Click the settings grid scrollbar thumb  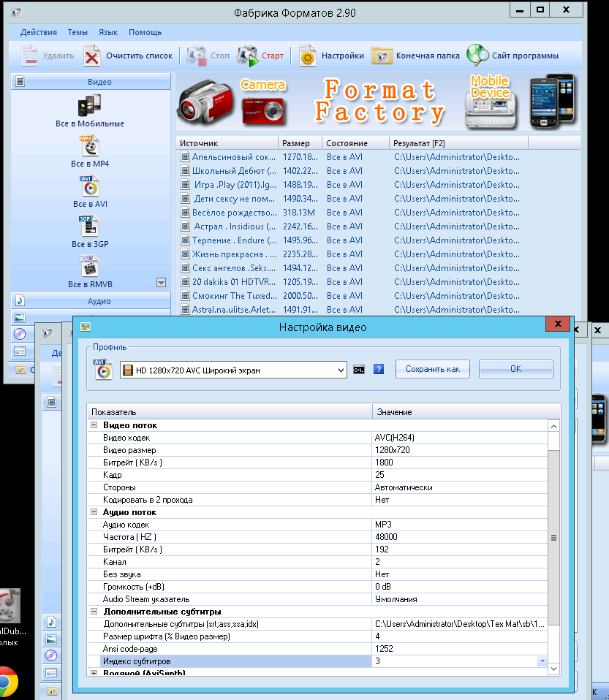pyautogui.click(x=553, y=538)
